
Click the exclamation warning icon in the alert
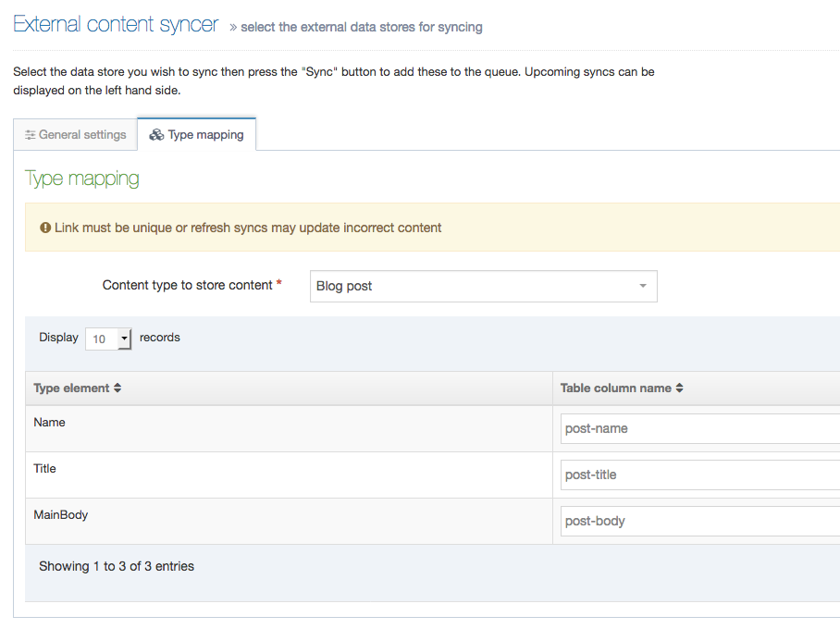pos(45,228)
